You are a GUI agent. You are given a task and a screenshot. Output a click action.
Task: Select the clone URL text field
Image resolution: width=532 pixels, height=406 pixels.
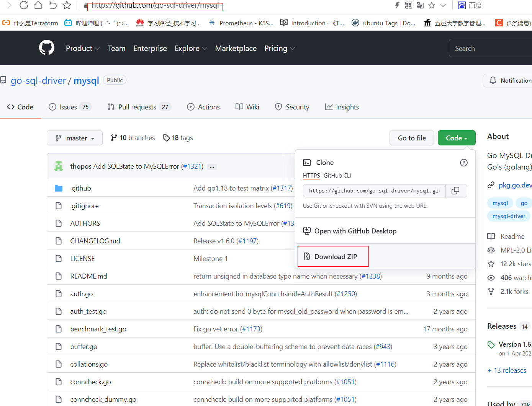[x=374, y=191]
